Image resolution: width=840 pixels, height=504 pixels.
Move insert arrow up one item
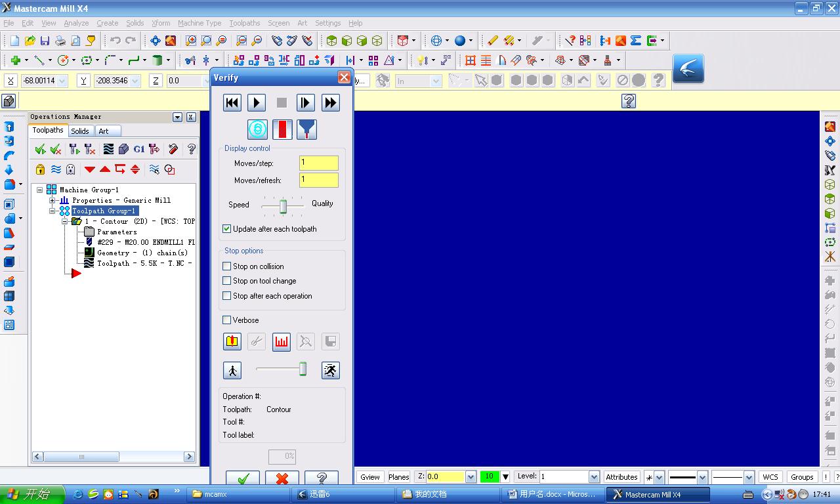pos(105,169)
